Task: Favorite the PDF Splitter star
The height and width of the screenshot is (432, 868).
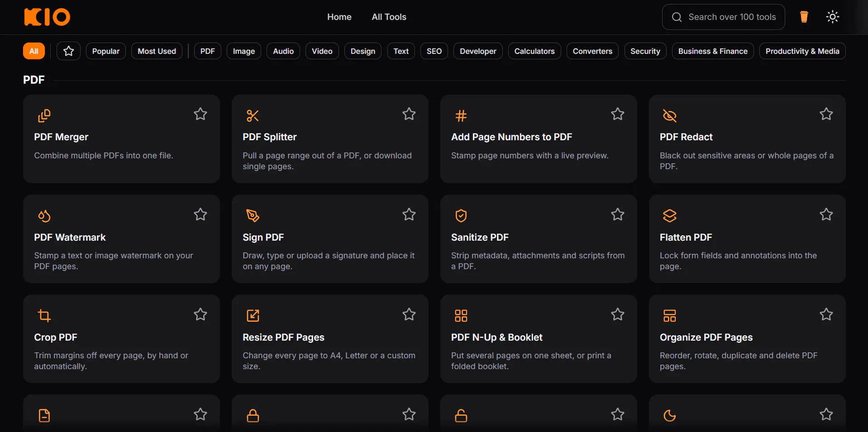Action: pos(409,114)
